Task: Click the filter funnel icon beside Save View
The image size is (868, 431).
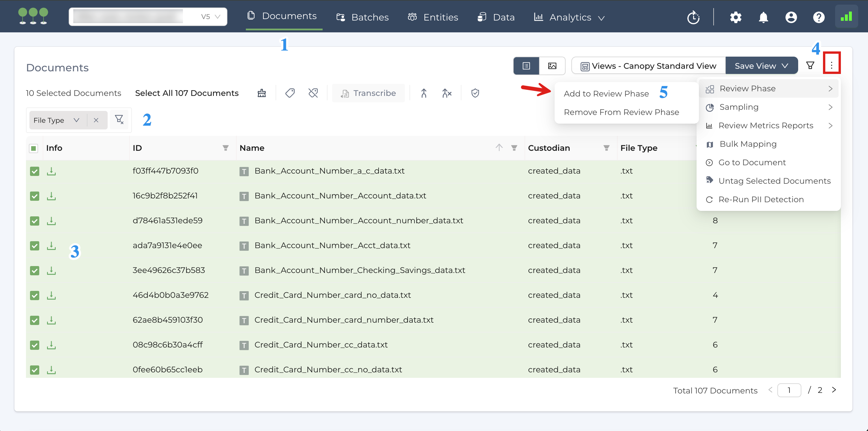Action: point(810,65)
